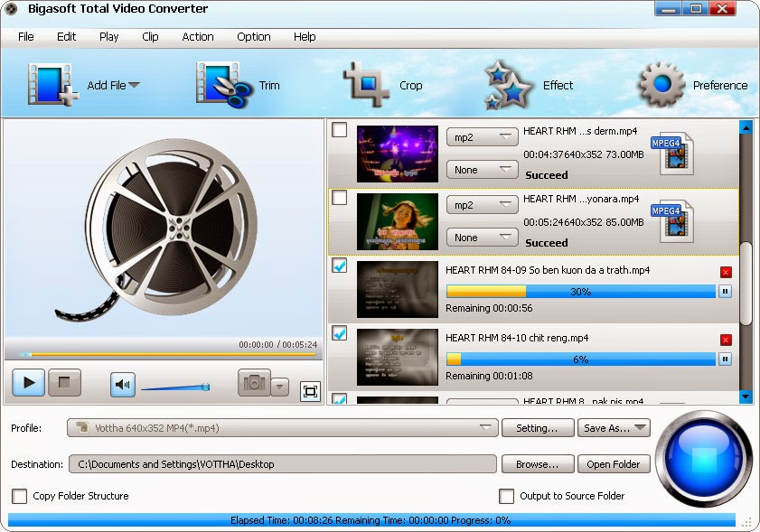Open the Profile dropdown

tap(283, 428)
